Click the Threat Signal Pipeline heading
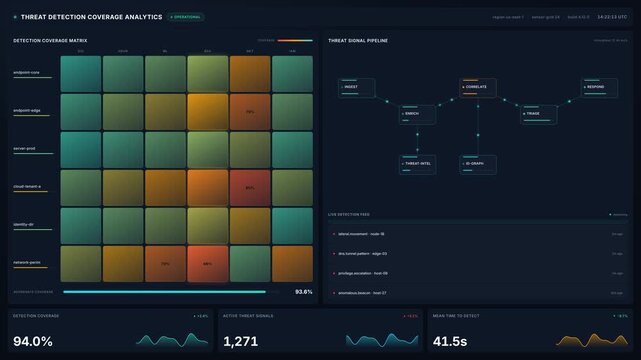This screenshot has height=360, width=641. (358, 40)
